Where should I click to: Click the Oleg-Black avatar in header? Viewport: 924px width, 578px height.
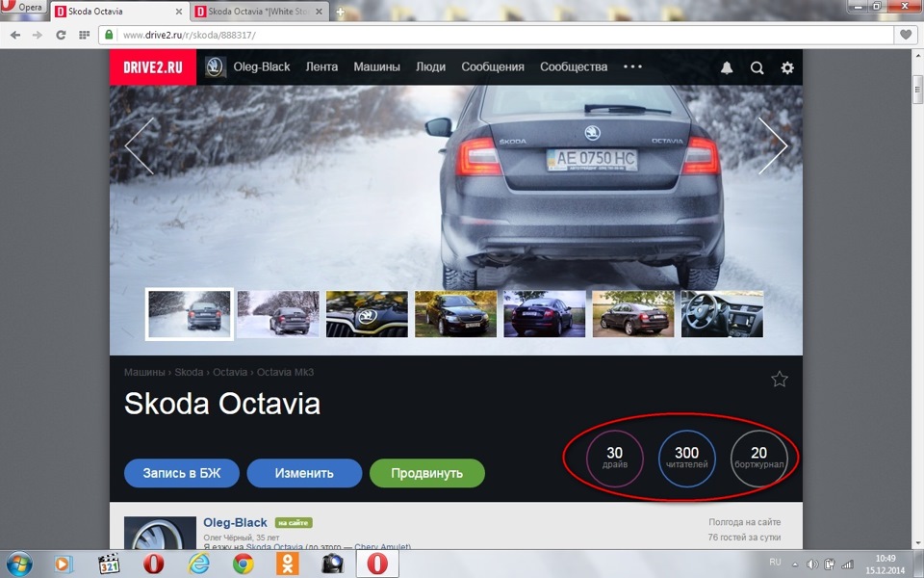(215, 67)
